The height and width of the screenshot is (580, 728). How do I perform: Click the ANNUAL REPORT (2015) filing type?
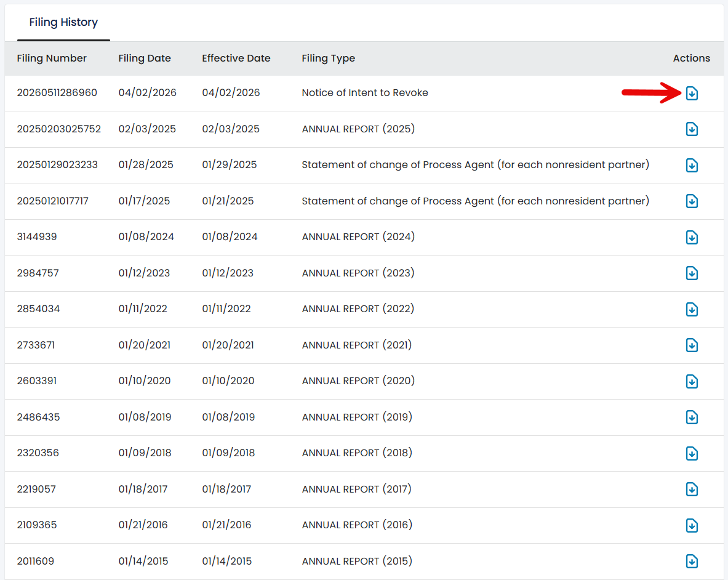coord(357,560)
